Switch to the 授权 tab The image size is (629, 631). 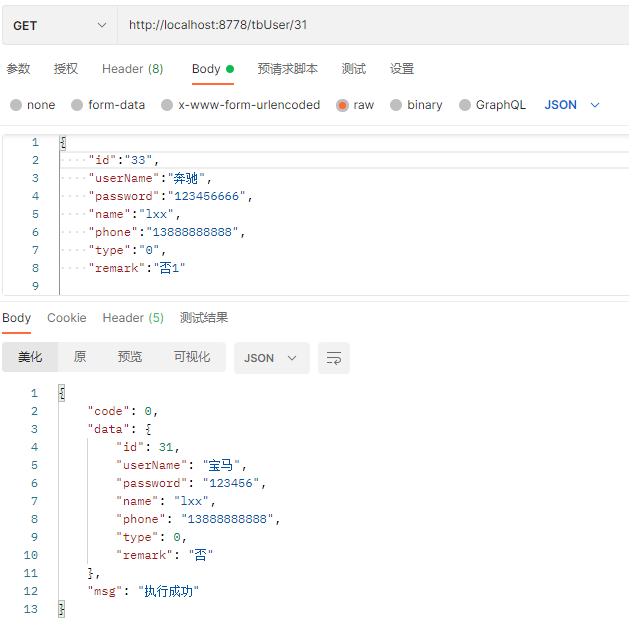(66, 69)
